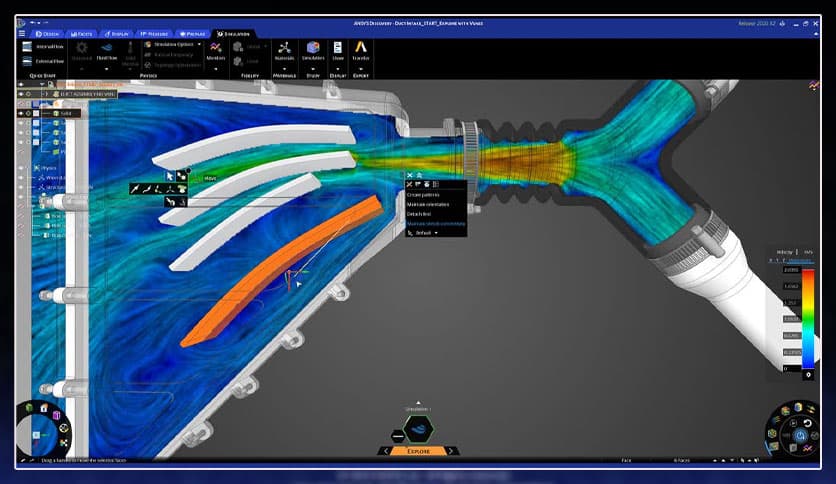Image resolution: width=836 pixels, height=484 pixels.
Task: Collapse the top-level document tree node
Action: pos(42,84)
